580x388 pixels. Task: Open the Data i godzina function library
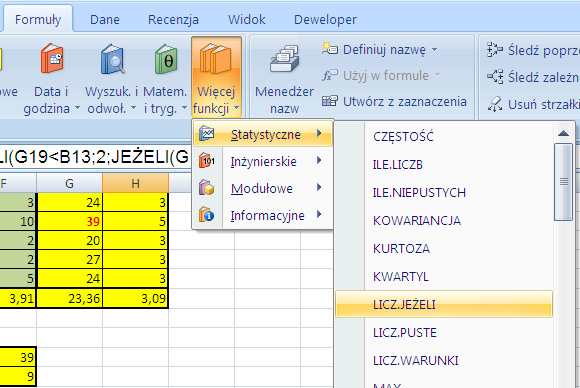[x=52, y=78]
